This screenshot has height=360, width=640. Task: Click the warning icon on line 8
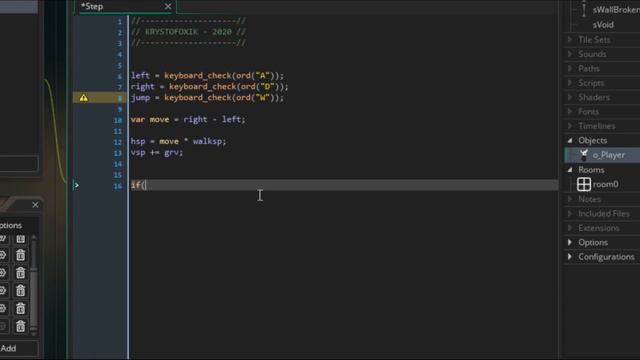[84, 98]
